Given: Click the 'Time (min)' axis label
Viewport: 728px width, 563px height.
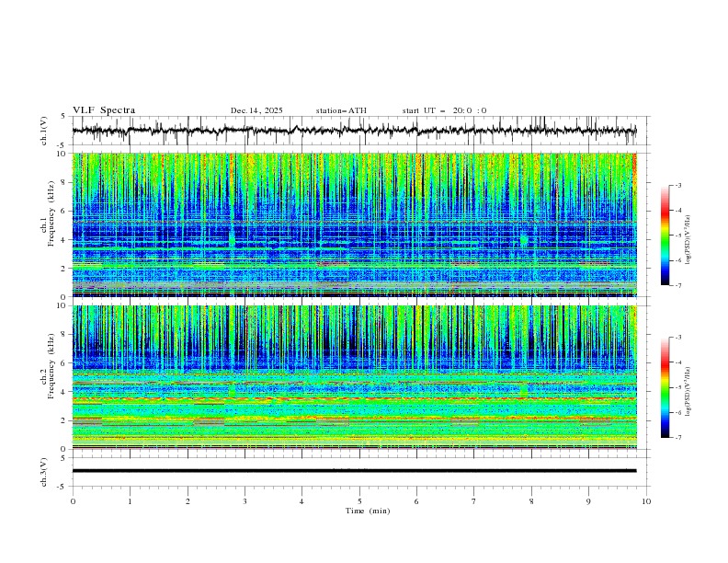Looking at the screenshot, I should pos(368,511).
